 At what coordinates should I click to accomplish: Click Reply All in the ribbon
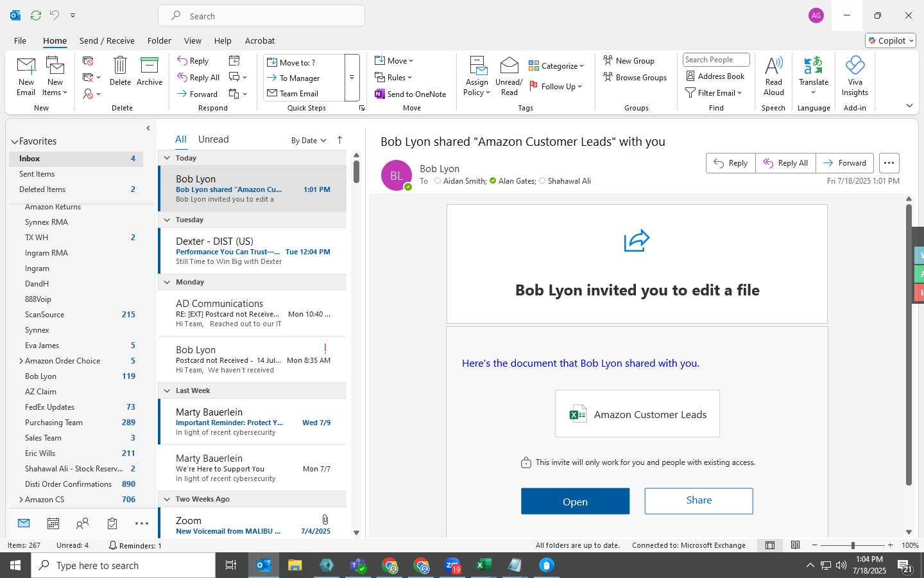point(198,77)
